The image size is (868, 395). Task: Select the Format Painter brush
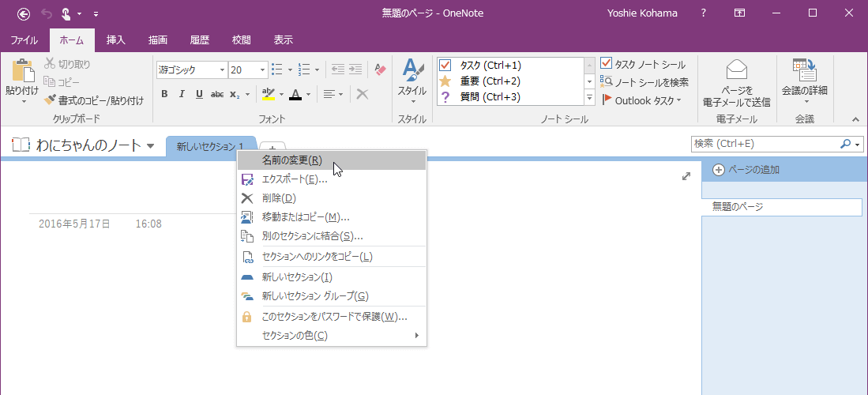tap(93, 100)
